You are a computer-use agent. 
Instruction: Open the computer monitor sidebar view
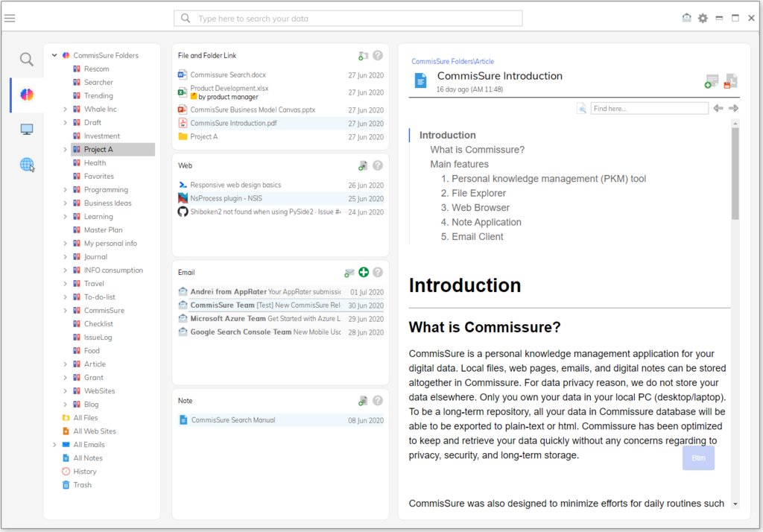tap(27, 130)
